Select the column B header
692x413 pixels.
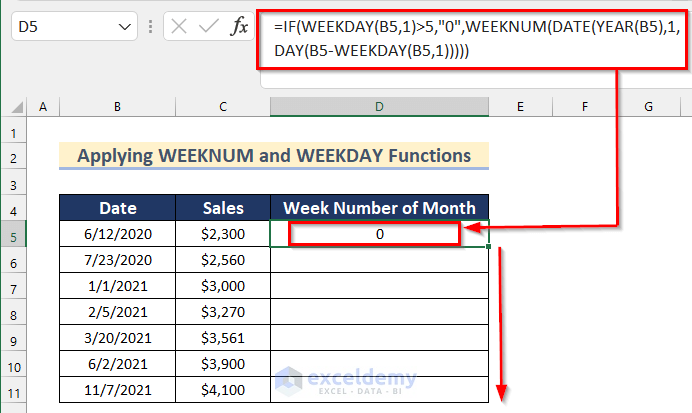(117, 107)
